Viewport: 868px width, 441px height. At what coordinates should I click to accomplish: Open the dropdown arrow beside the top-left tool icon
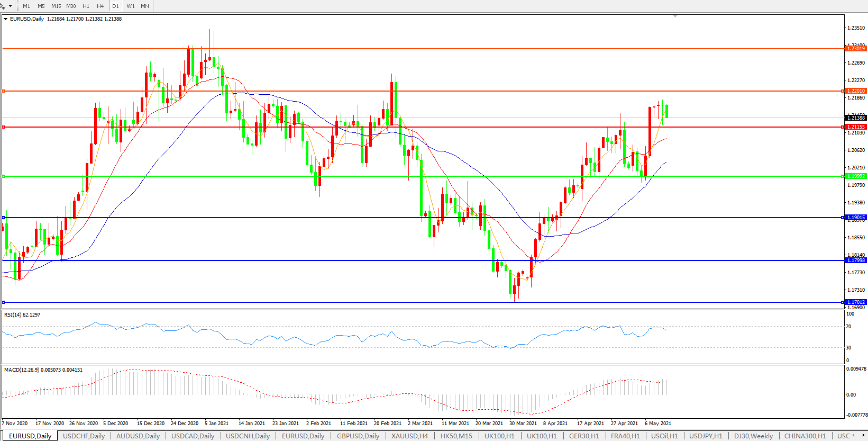[x=10, y=6]
